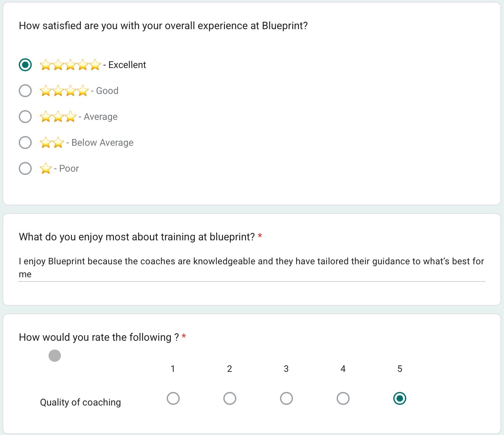Image resolution: width=504 pixels, height=435 pixels.
Task: Rate Quality of coaching as 4
Action: pos(343,398)
